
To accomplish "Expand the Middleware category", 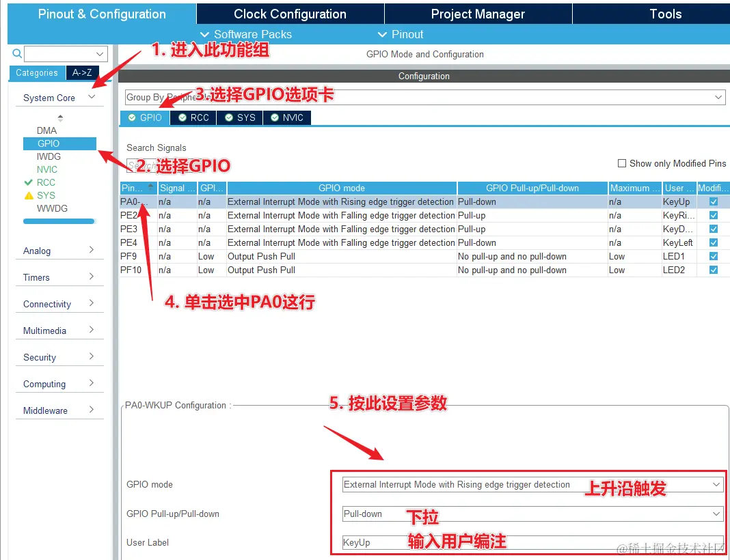I will (92, 409).
